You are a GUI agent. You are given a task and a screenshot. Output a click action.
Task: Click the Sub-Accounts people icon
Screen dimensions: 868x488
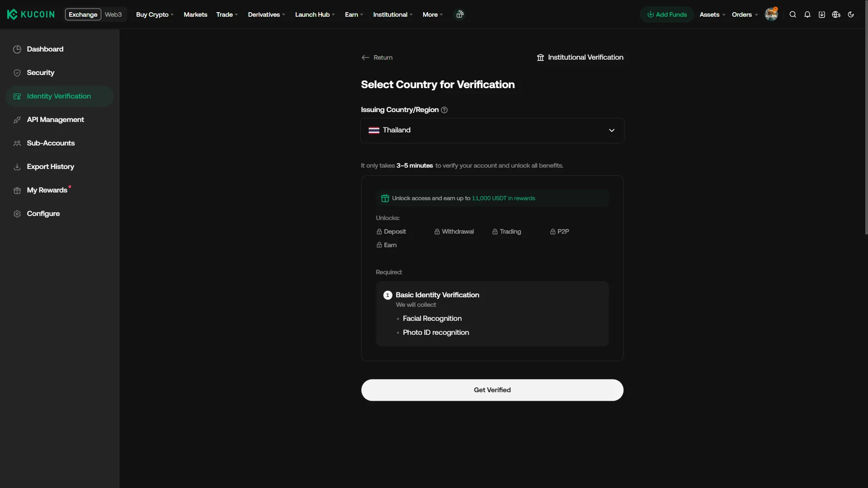(17, 143)
